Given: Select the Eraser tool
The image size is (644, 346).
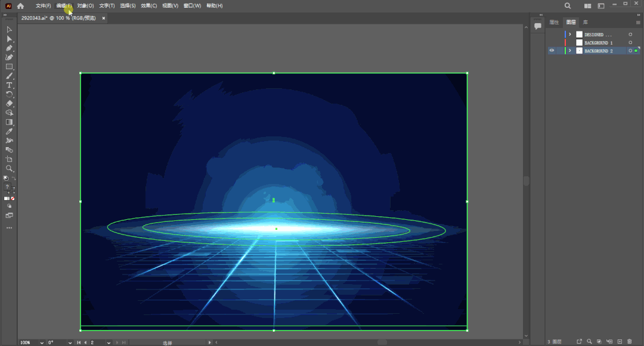Looking at the screenshot, I should [9, 104].
